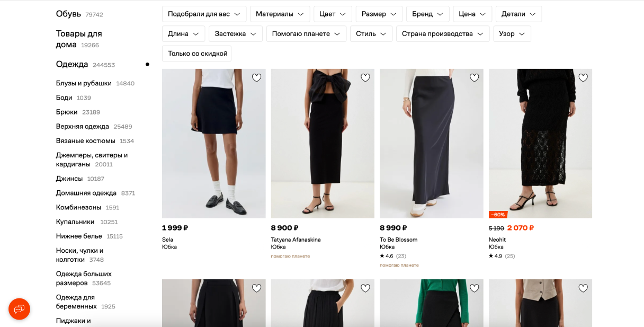Click the Neohit discounted price 2 070 ₽
The height and width of the screenshot is (327, 644).
(x=520, y=228)
